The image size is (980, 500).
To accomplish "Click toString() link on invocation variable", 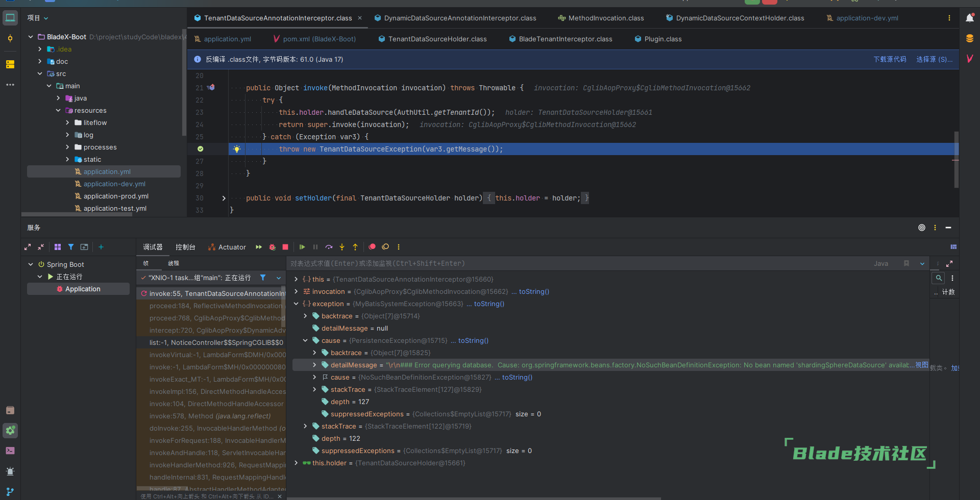I will tap(534, 291).
